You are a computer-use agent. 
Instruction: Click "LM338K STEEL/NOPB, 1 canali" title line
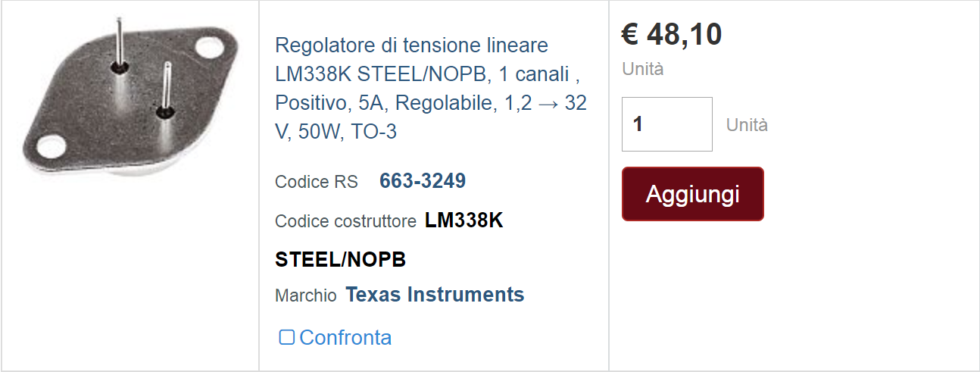tap(427, 74)
